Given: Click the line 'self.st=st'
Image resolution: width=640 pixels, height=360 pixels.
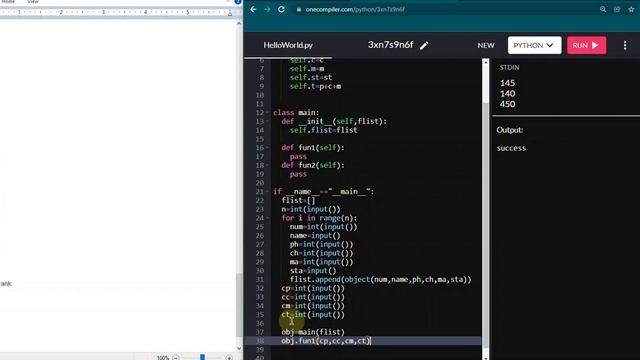Looking at the screenshot, I should (311, 78).
